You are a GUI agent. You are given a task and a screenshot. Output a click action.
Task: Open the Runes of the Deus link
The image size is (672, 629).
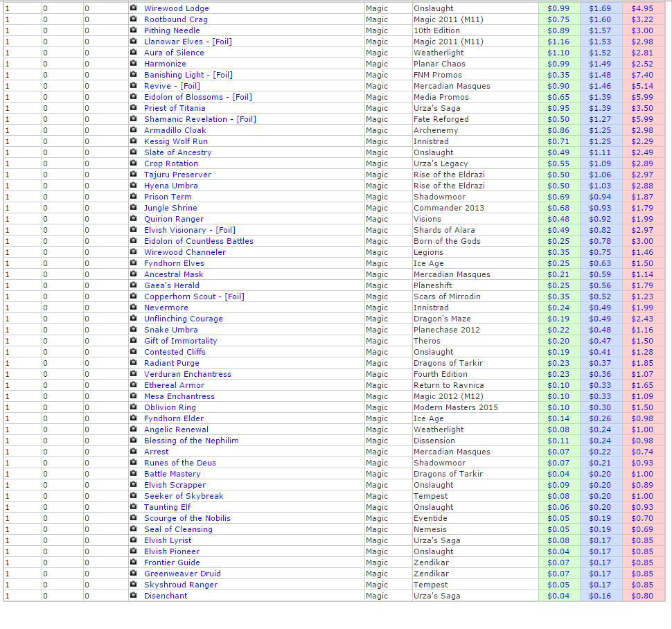180,463
